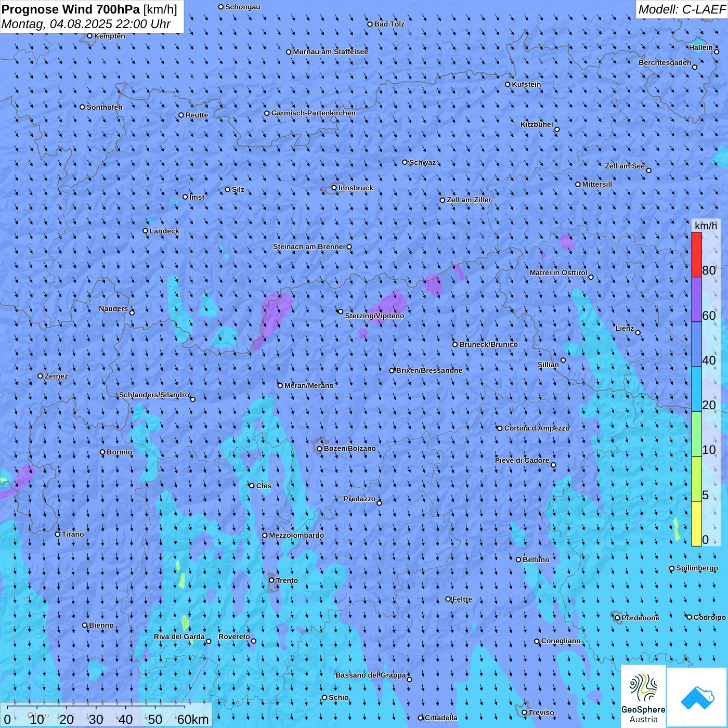
Task: Select the red 80+ km/h legend color
Action: [x=696, y=254]
